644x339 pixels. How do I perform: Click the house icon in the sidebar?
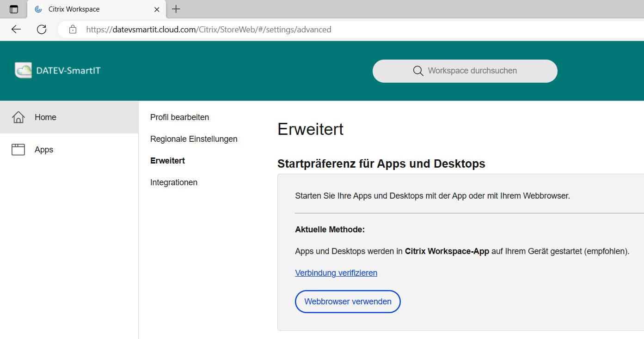point(18,117)
